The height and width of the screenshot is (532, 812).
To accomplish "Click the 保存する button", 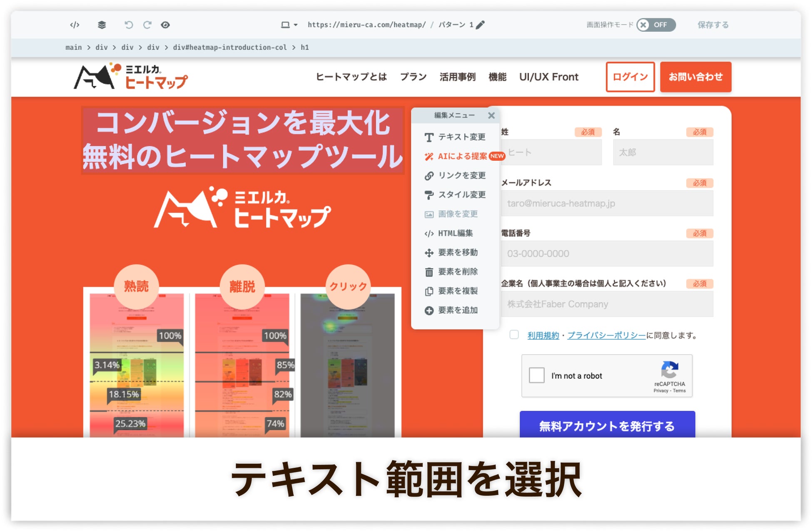I will [x=713, y=25].
